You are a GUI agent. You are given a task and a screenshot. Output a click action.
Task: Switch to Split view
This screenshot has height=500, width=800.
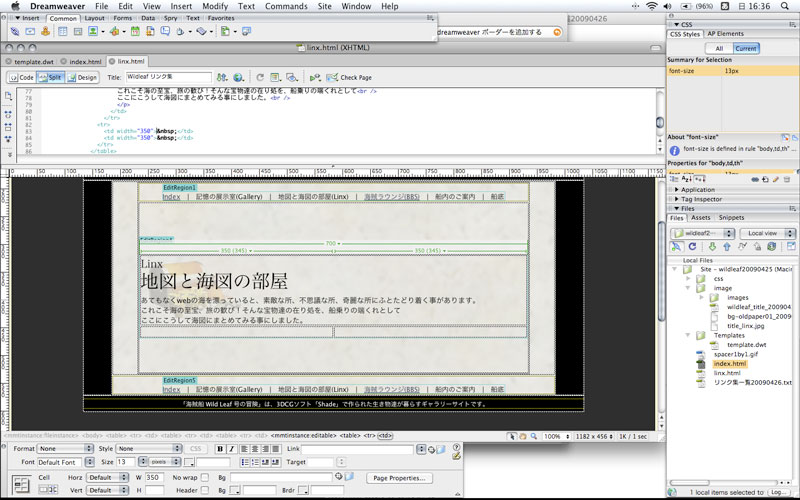(x=51, y=78)
